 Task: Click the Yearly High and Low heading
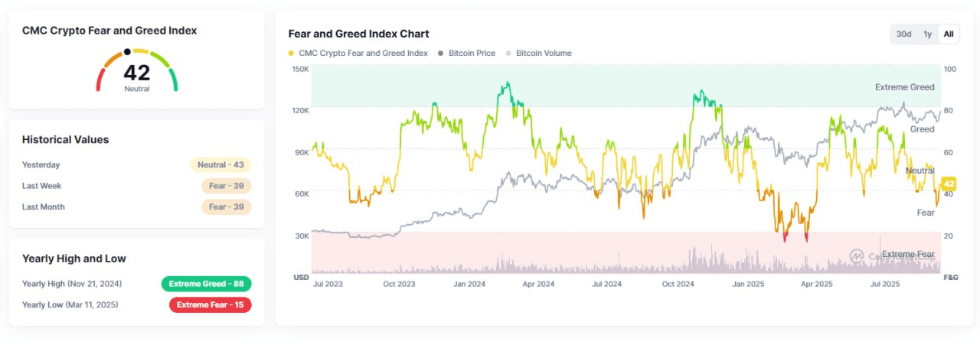74,259
